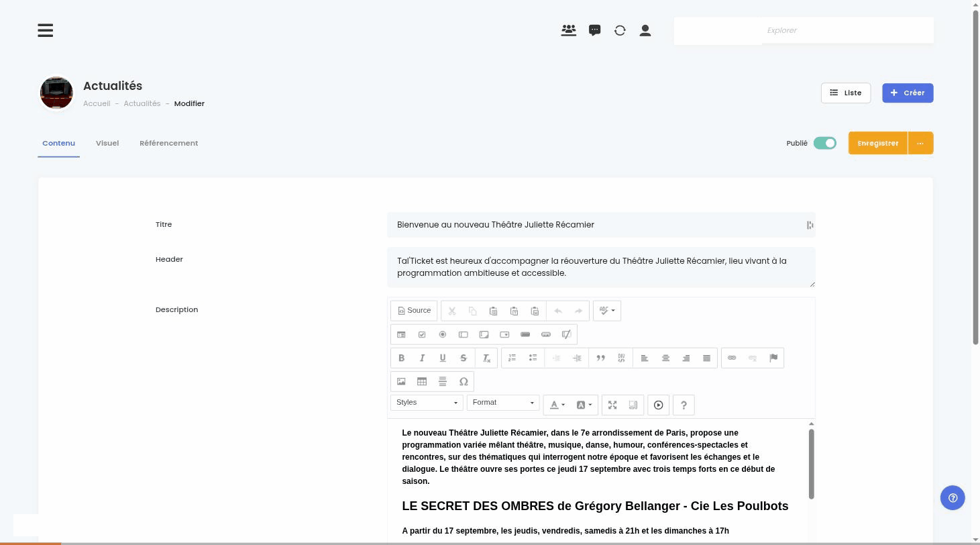The width and height of the screenshot is (980, 545).
Task: Open the user profile icon
Action: (x=645, y=30)
